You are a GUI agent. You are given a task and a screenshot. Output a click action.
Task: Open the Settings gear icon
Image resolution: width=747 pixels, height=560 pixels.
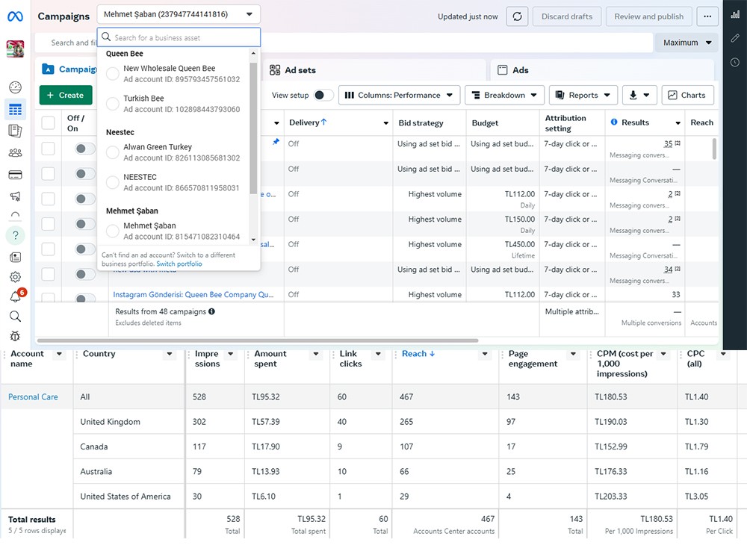point(15,277)
